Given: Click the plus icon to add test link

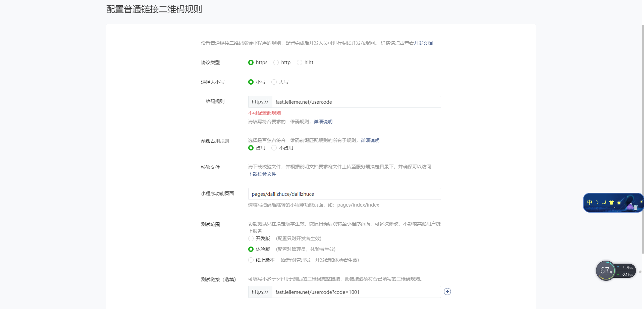Looking at the screenshot, I should [x=447, y=292].
